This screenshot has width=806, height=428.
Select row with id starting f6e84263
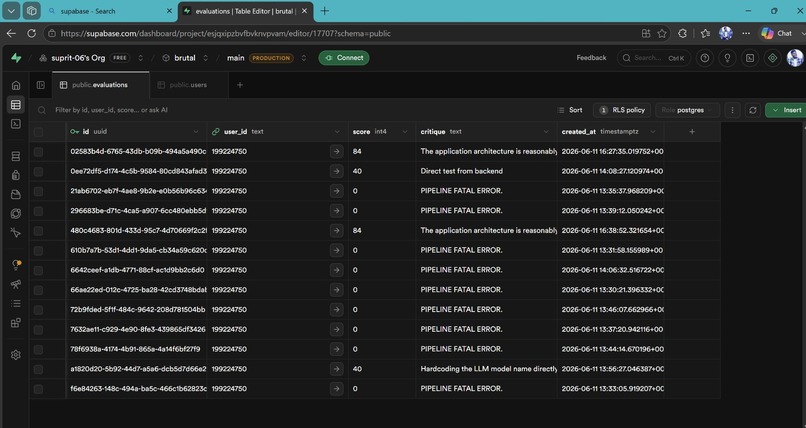coord(39,389)
